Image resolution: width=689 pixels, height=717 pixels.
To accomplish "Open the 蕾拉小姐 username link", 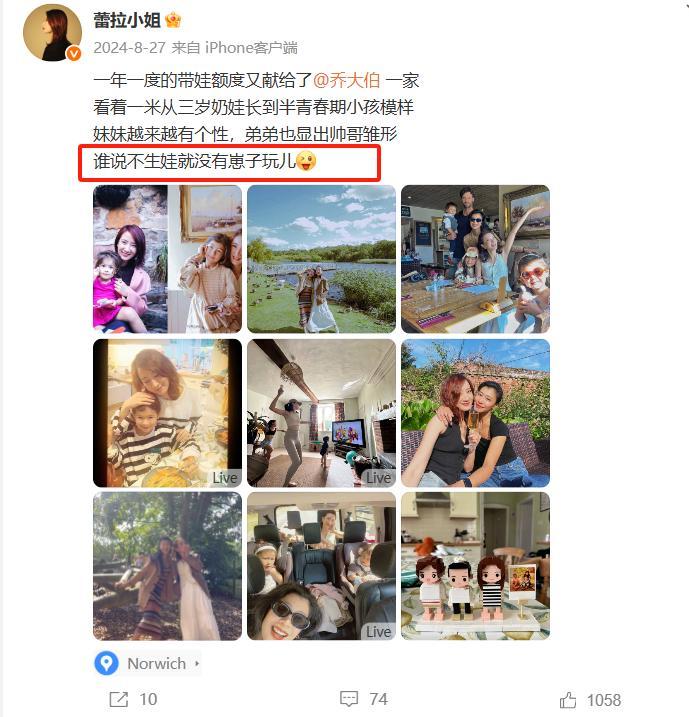I will 127,20.
